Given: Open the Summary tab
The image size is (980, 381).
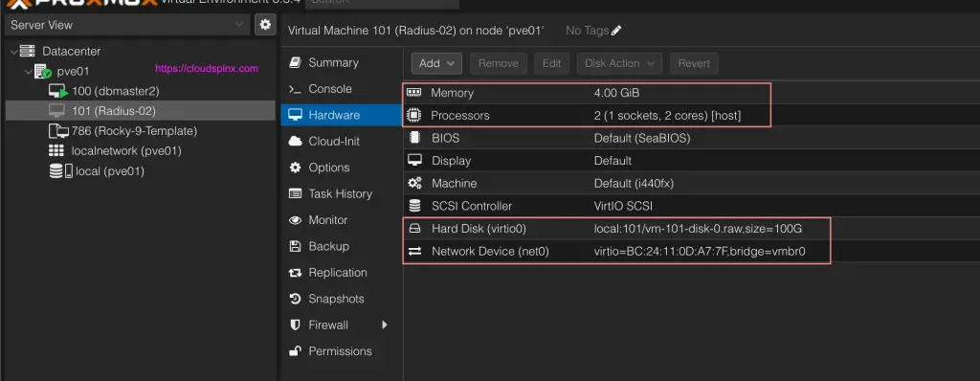Looking at the screenshot, I should point(342,62).
